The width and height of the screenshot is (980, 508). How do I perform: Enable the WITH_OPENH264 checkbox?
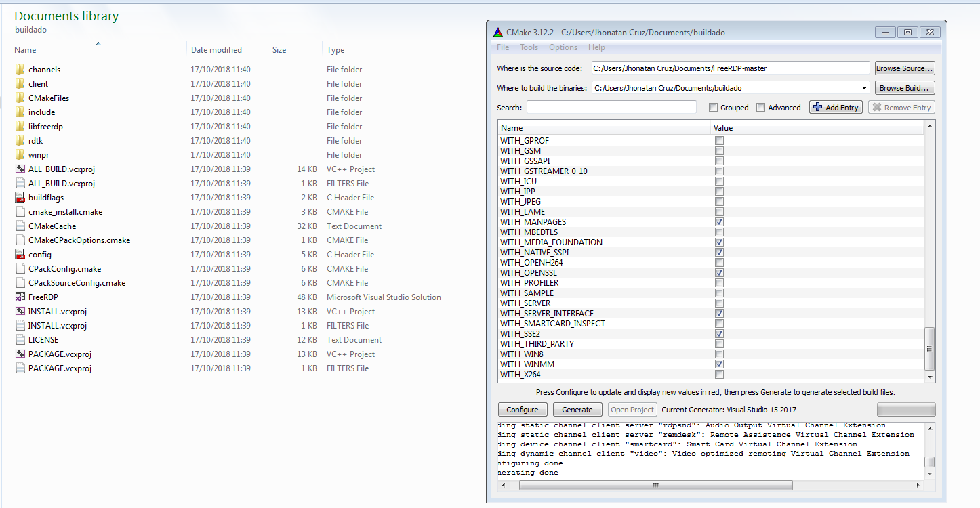coord(719,262)
